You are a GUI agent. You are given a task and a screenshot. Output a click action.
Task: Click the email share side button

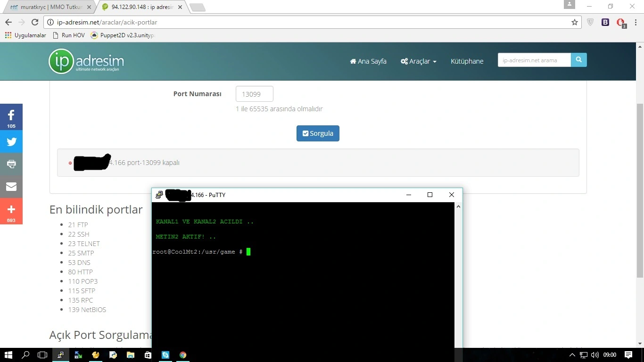click(x=11, y=187)
